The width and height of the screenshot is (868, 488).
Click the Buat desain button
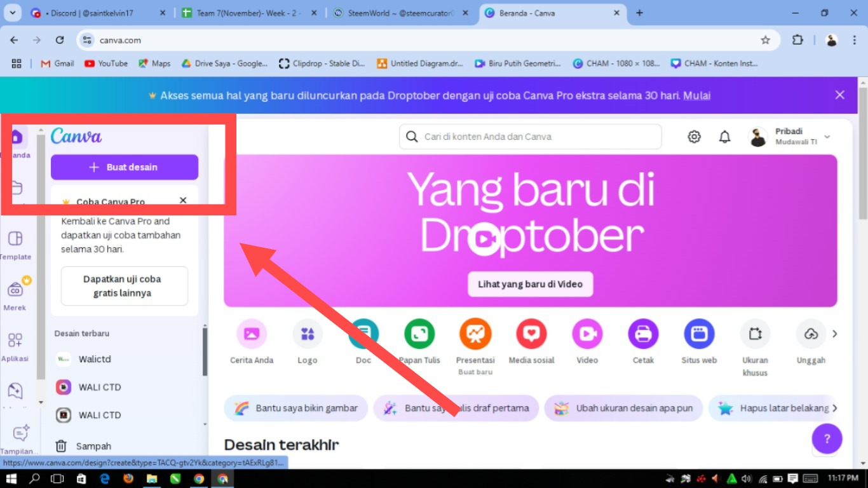pos(125,167)
